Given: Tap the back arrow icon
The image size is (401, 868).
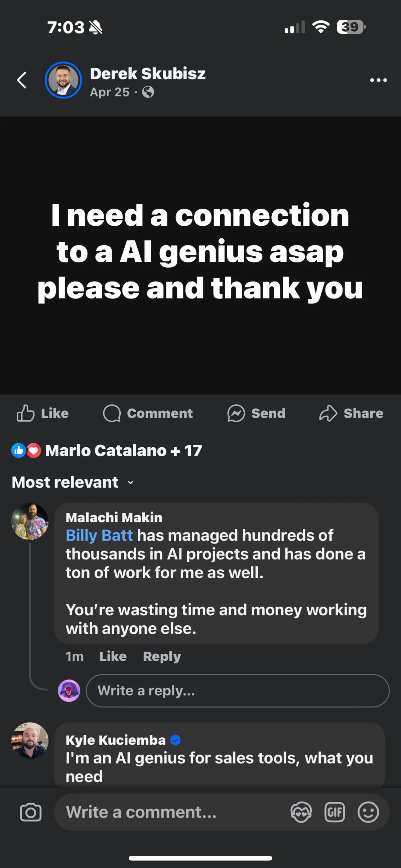Looking at the screenshot, I should pyautogui.click(x=22, y=80).
